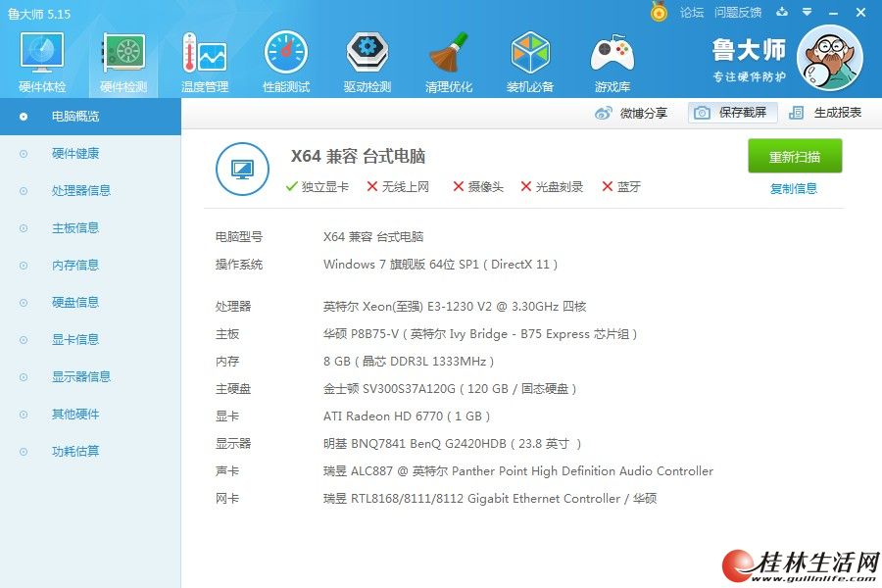
Task: Click 华硕 P8B75-V motherboard text
Action: click(480, 334)
